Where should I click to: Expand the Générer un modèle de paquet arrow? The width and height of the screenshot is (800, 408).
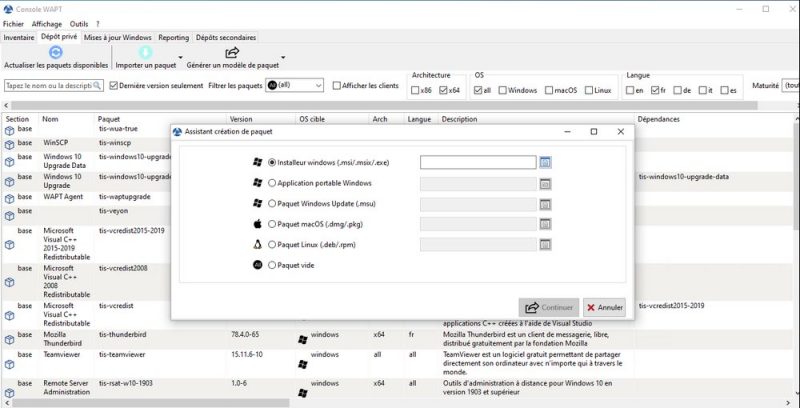(x=283, y=58)
